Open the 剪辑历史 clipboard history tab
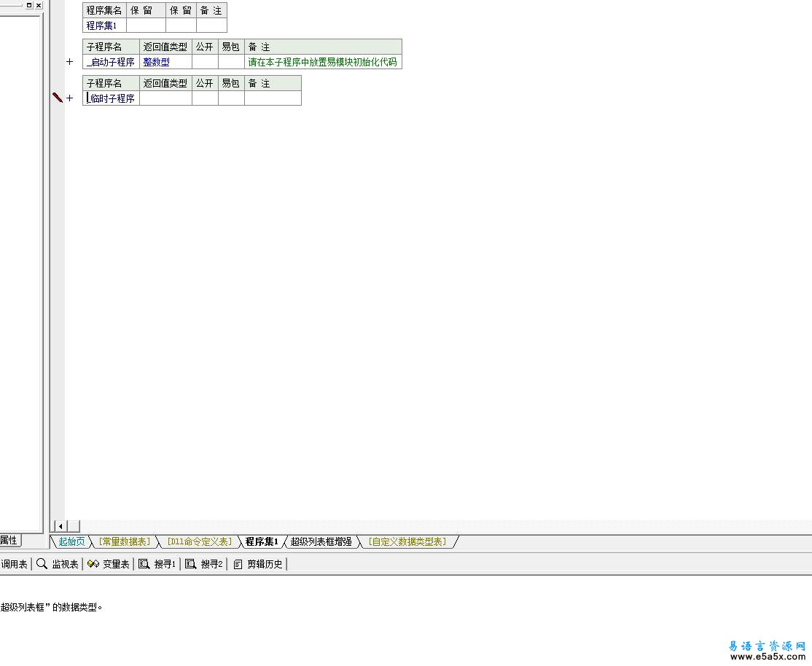The image size is (812, 666). [x=258, y=564]
